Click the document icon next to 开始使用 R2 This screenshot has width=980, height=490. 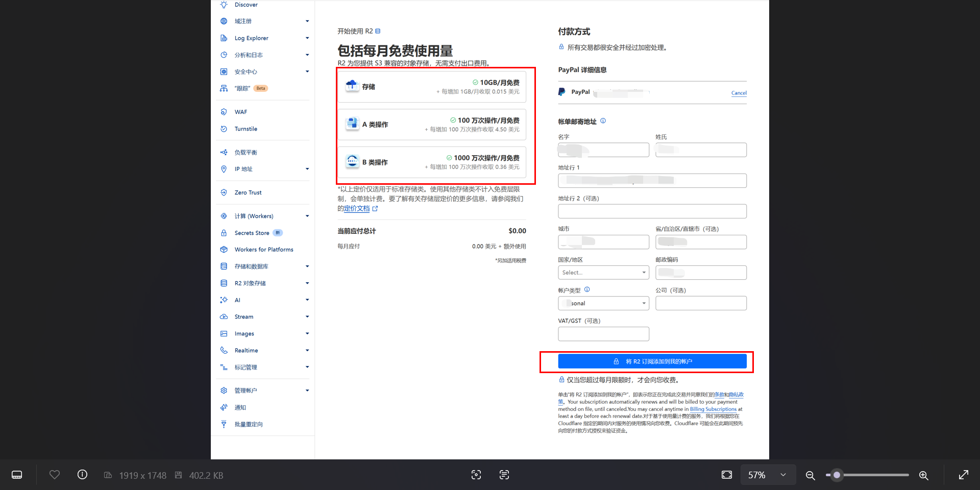point(378,31)
